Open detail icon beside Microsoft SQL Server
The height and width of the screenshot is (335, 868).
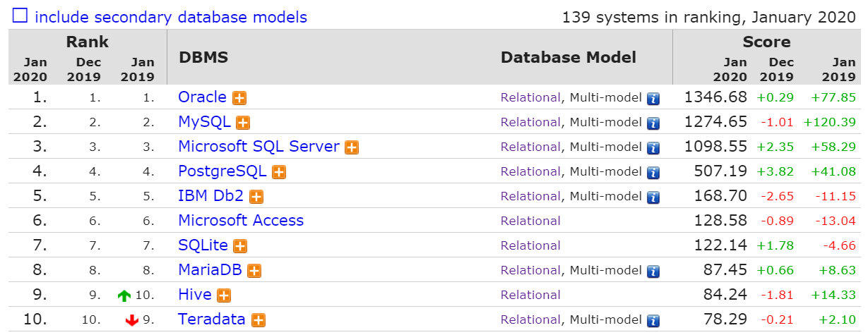point(352,147)
